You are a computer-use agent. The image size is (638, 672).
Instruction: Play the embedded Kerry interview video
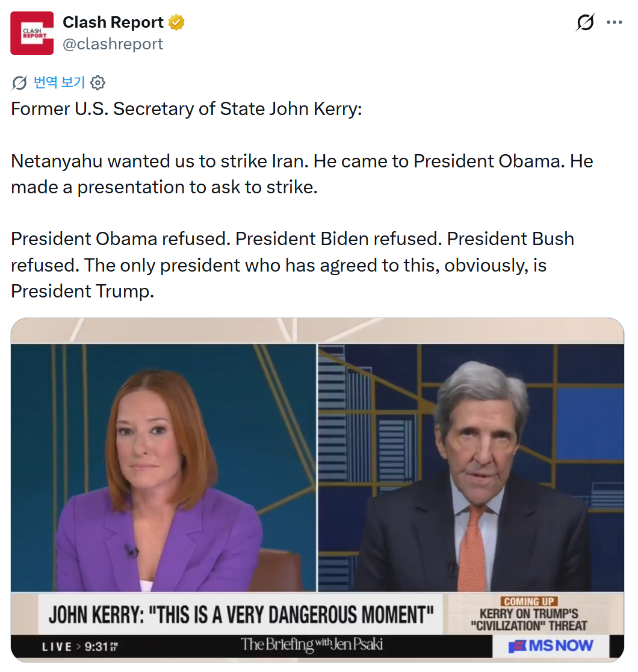(x=317, y=490)
